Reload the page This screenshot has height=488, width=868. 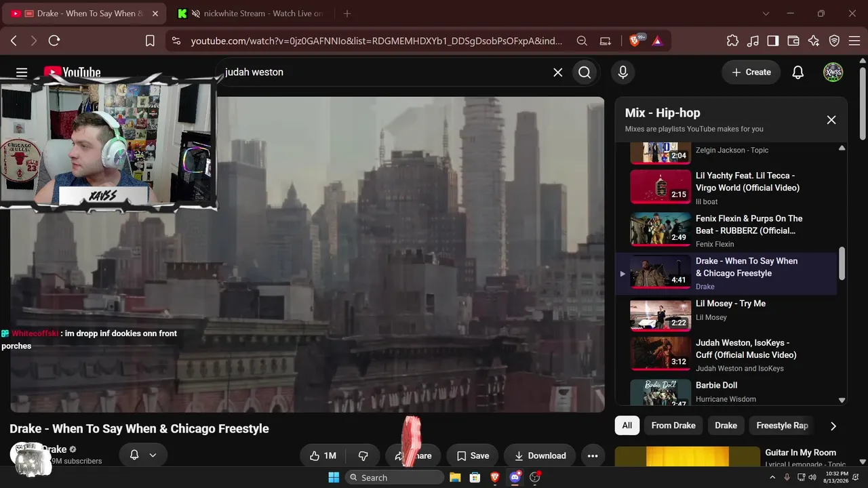tap(54, 41)
